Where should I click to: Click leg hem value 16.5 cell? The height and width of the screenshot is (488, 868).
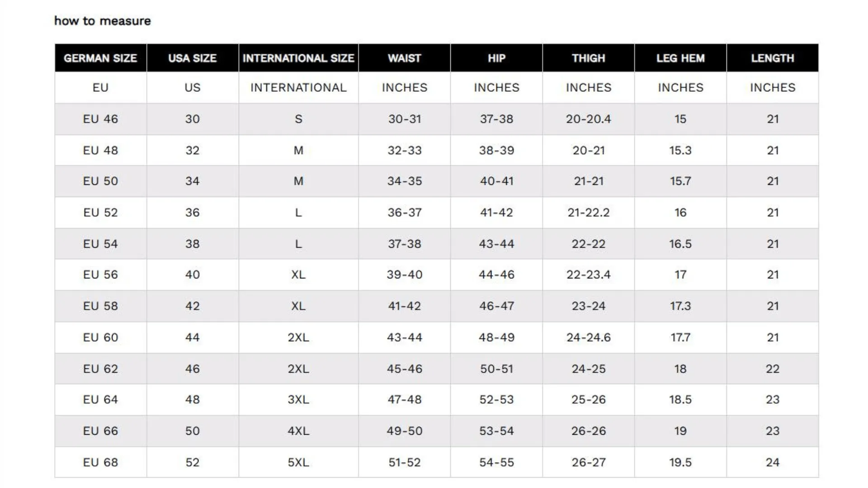tap(680, 244)
